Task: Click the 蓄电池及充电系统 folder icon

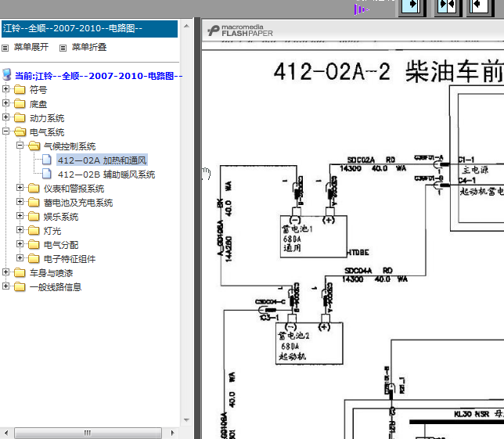Action: coord(34,202)
